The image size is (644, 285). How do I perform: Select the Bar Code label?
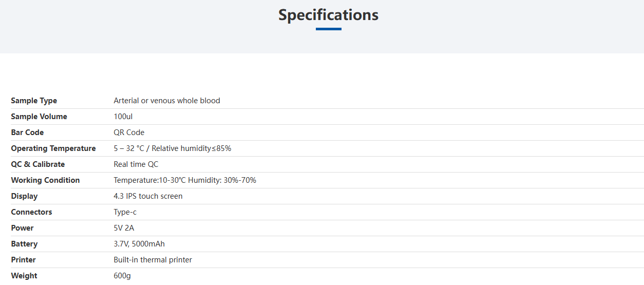27,132
